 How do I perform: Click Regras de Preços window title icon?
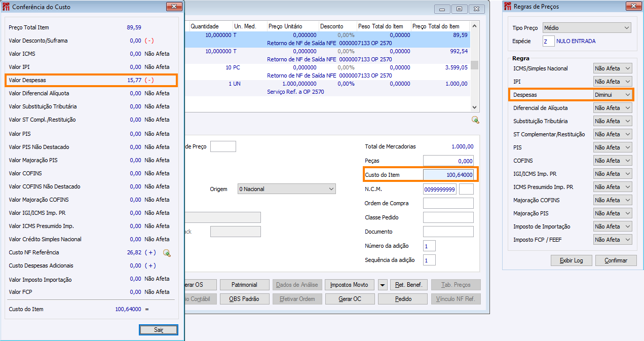[x=508, y=7]
